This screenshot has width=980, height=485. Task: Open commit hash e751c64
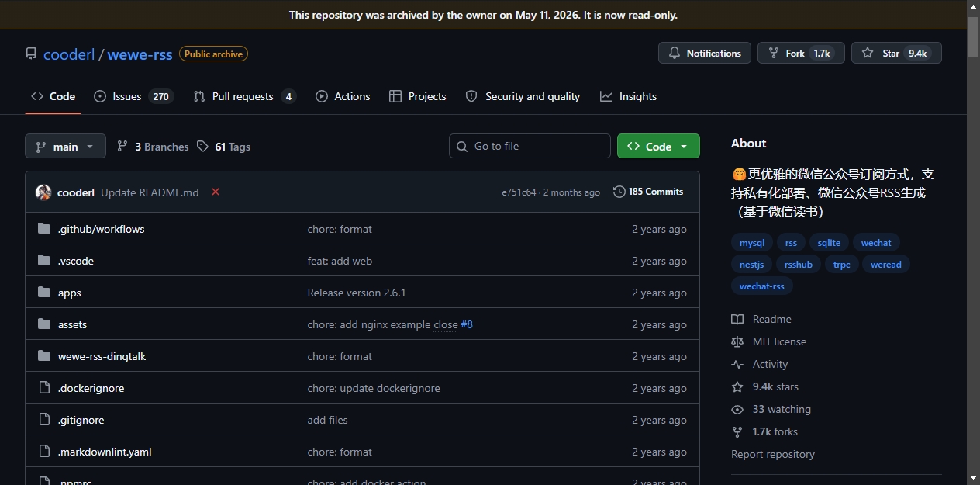coord(519,192)
